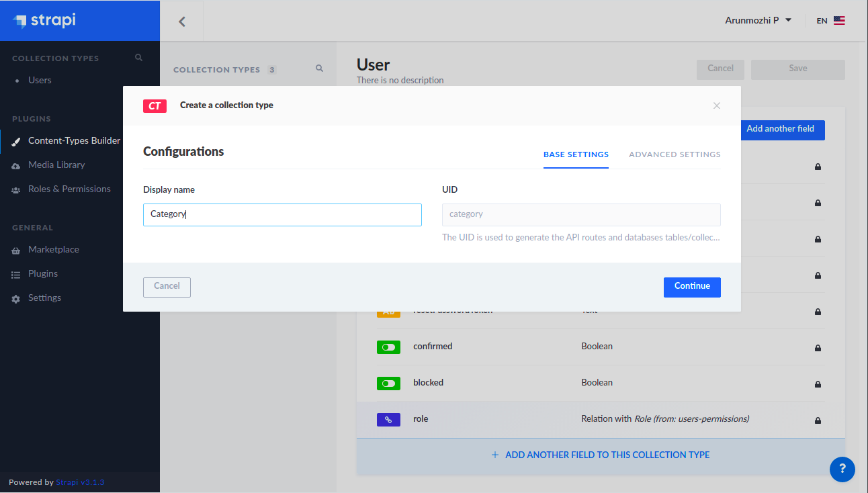Switch to Advanced Settings tab
The width and height of the screenshot is (868, 493).
pyautogui.click(x=675, y=154)
